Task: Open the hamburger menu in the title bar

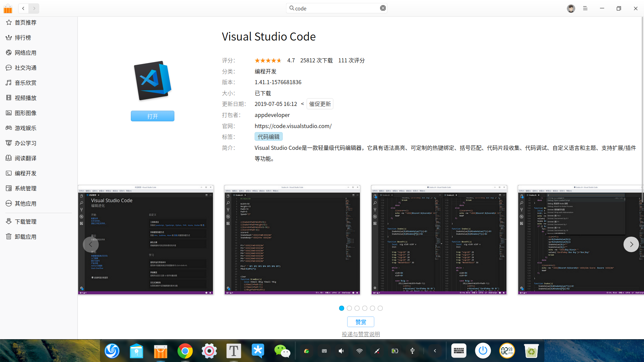Action: tap(585, 8)
